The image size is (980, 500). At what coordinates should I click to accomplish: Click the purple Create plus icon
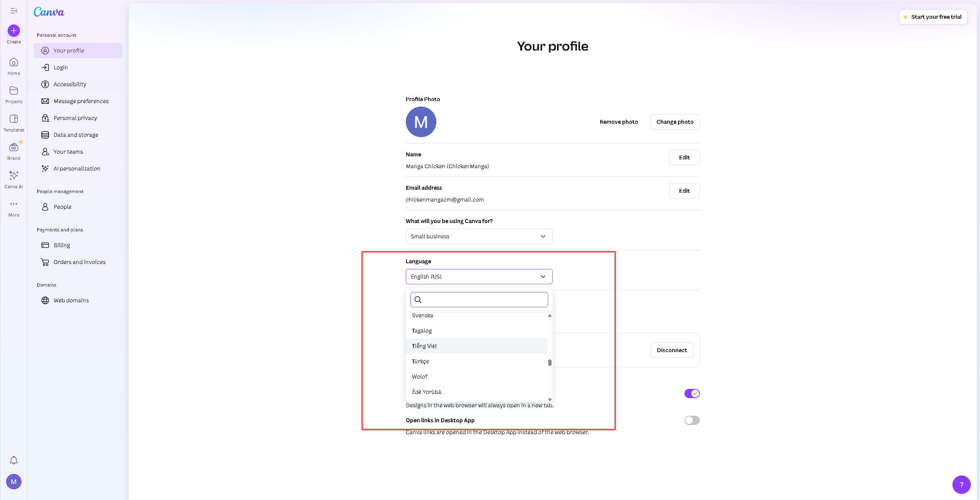(x=14, y=31)
